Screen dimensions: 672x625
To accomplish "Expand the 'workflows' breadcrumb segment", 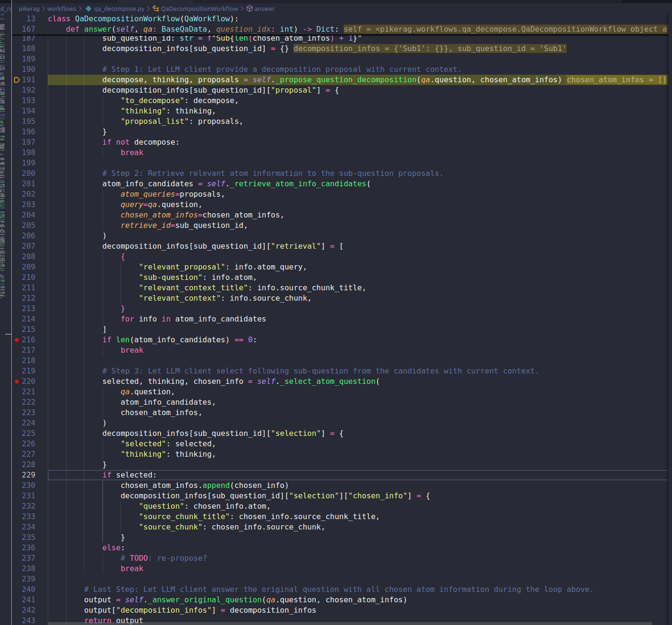I will (61, 9).
